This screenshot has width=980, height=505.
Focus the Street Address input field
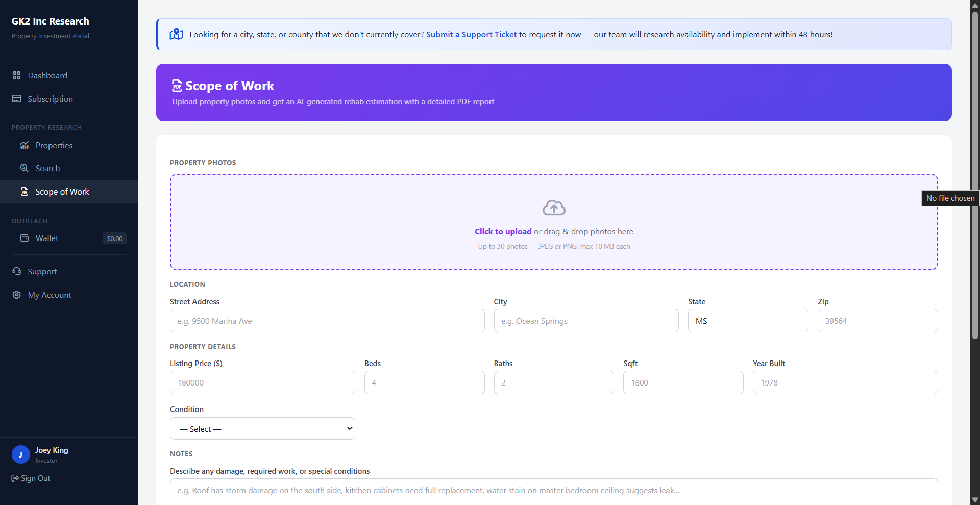pos(327,321)
